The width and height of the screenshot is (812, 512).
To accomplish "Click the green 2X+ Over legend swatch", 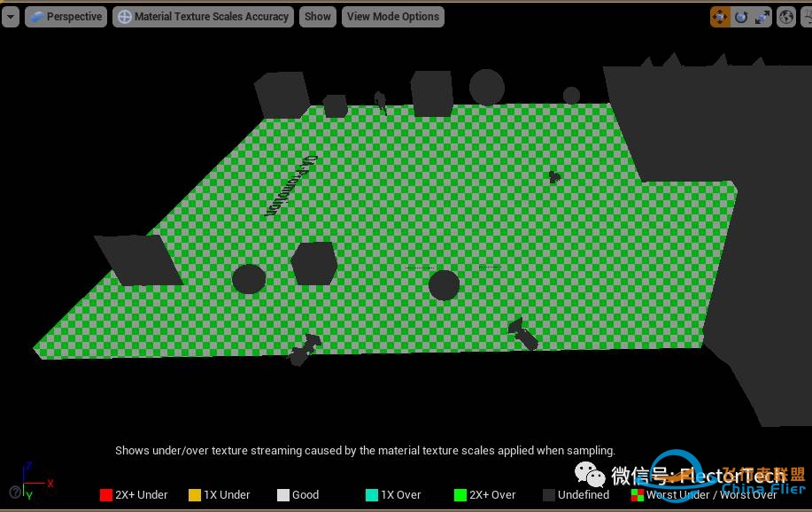I will click(x=460, y=495).
